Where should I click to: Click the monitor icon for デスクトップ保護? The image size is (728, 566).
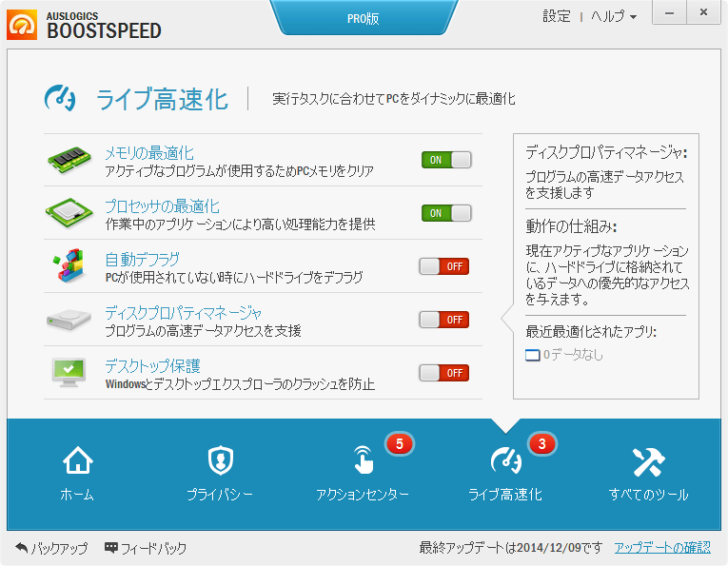69,373
